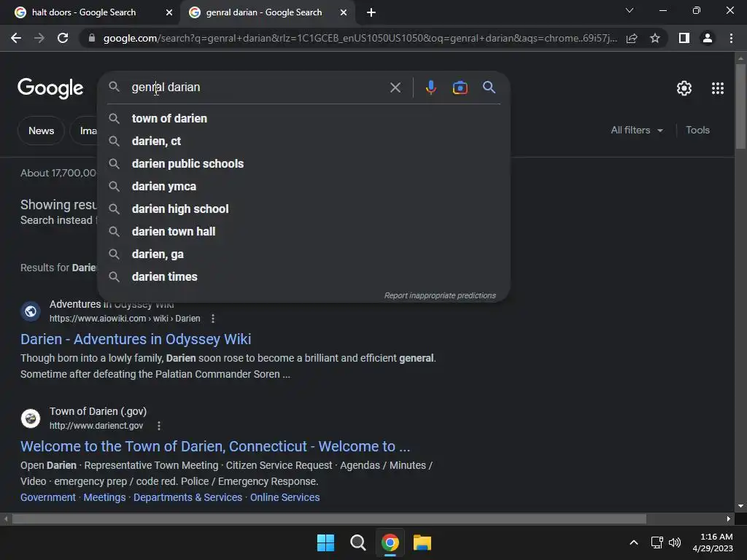Choose suggestion darien times

tap(304, 276)
